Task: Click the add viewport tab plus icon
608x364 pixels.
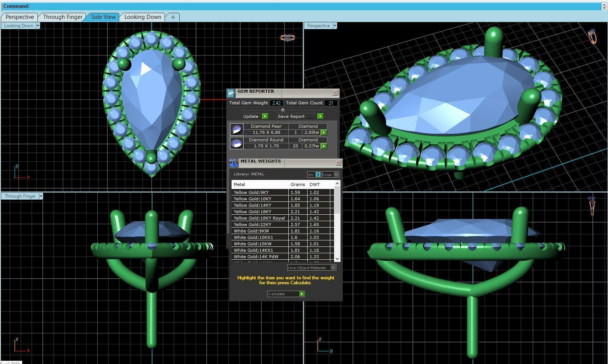Action: pyautogui.click(x=173, y=17)
